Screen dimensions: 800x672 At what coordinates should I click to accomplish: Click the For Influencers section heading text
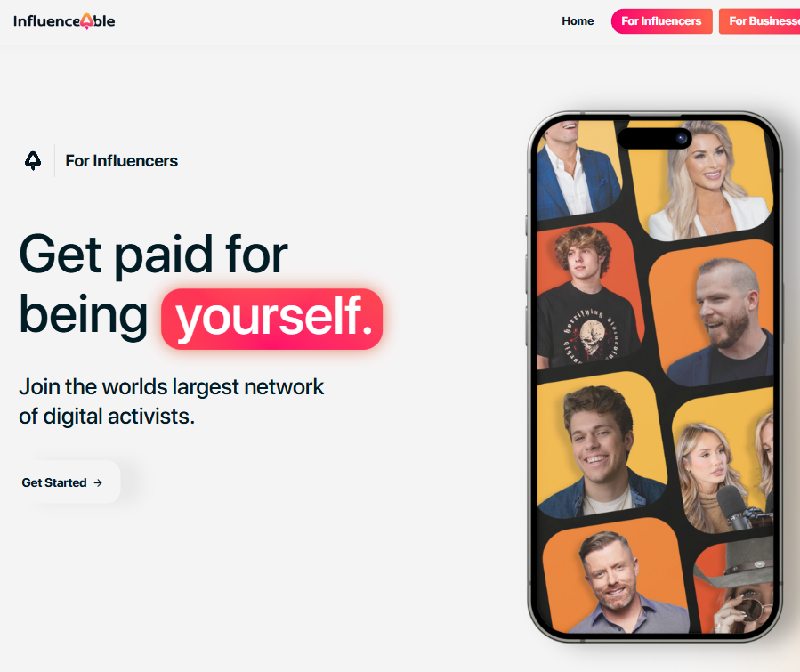pos(121,161)
